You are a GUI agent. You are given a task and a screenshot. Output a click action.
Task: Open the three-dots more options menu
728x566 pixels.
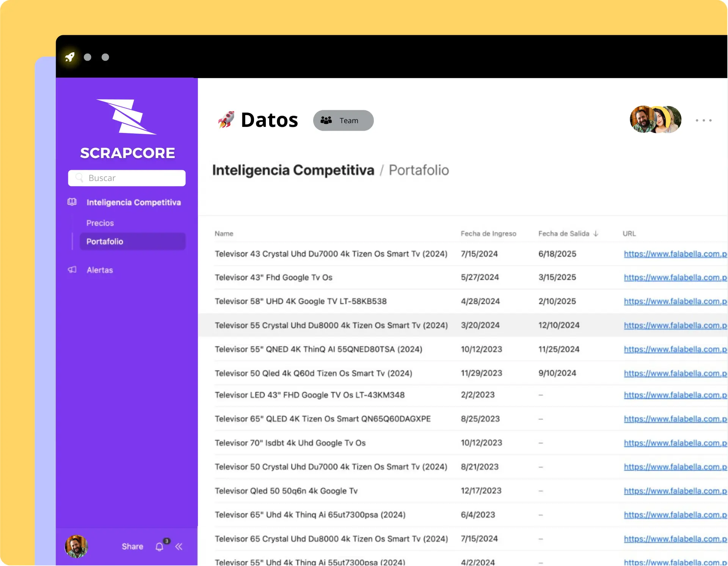pyautogui.click(x=703, y=120)
